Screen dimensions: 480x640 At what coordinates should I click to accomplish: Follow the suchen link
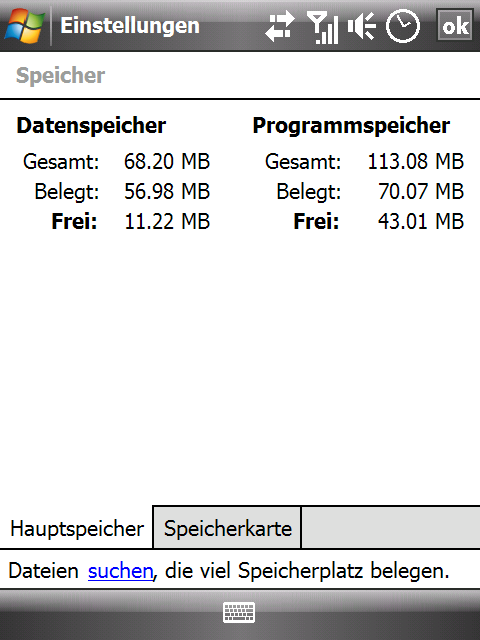click(120, 571)
